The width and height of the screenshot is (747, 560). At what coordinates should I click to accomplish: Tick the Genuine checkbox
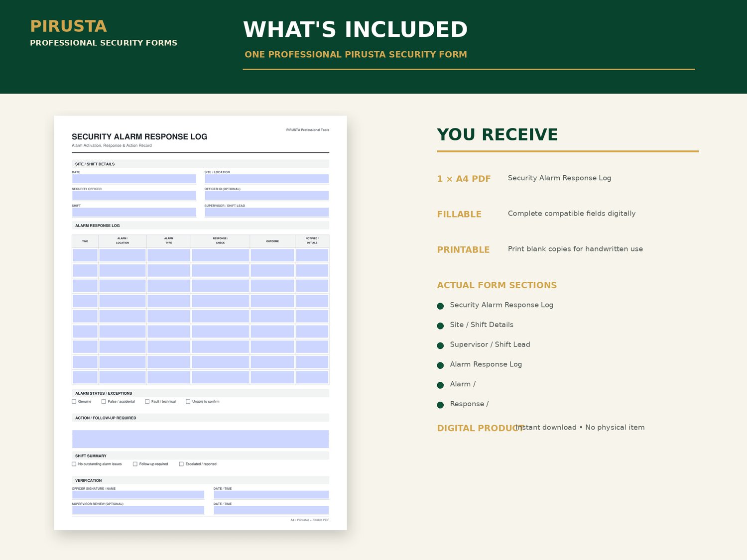74,402
